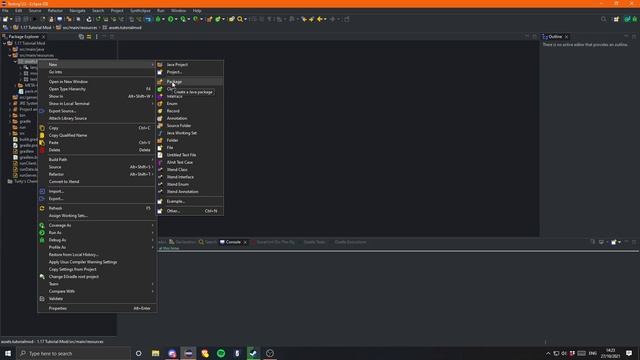
Task: Pick File in the New submenu
Action: (x=190, y=148)
